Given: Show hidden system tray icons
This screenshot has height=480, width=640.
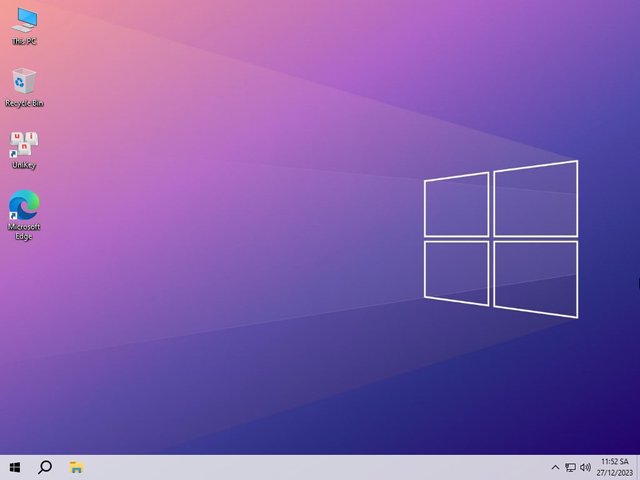Looking at the screenshot, I should coord(555,468).
